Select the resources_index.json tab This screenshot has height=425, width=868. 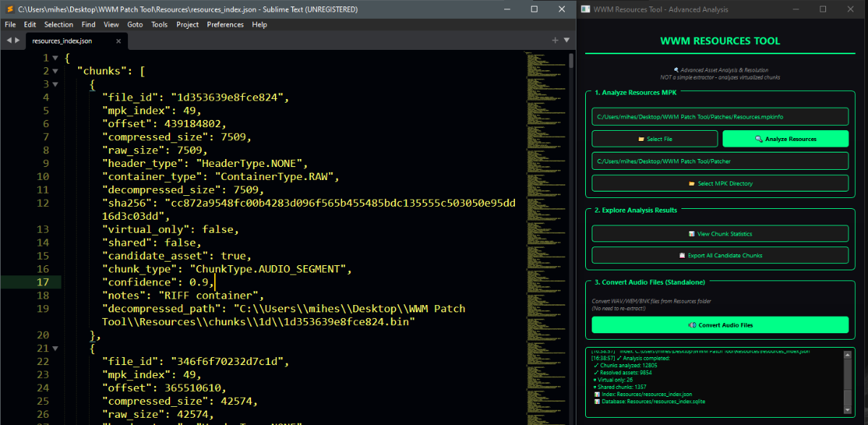click(62, 41)
